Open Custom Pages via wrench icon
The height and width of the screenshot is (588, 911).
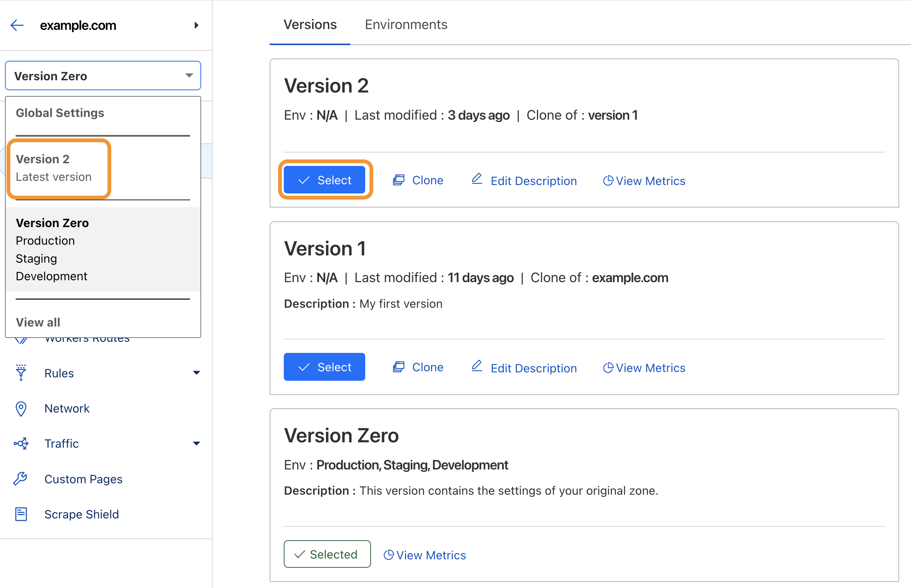point(21,479)
